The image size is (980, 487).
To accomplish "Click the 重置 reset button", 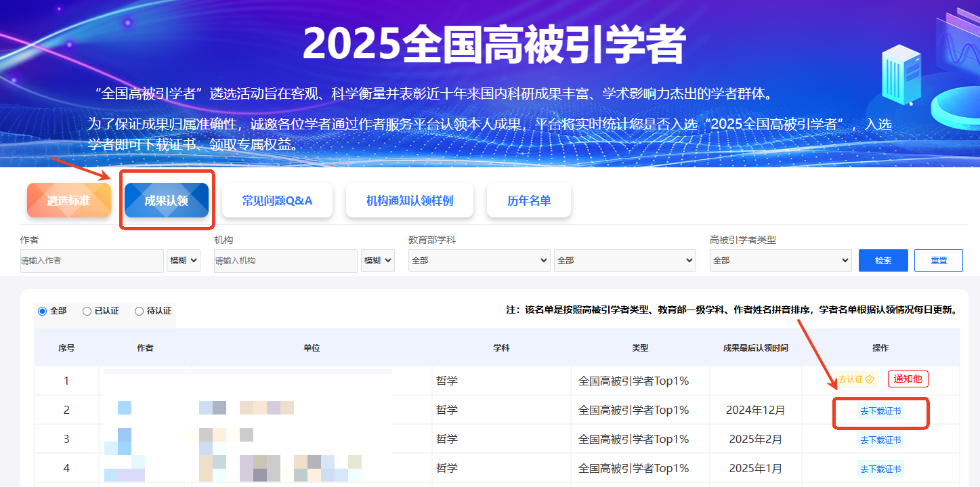I will 938,261.
